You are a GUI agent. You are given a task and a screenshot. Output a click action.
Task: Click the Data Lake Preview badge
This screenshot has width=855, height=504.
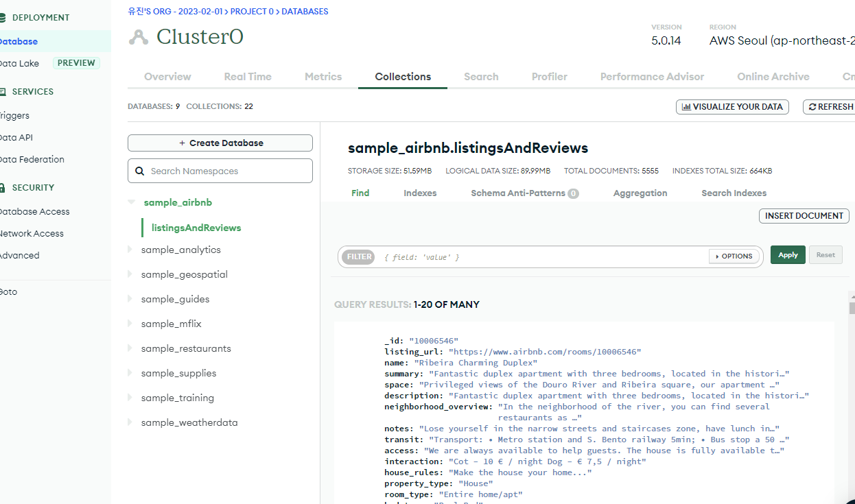(x=76, y=63)
